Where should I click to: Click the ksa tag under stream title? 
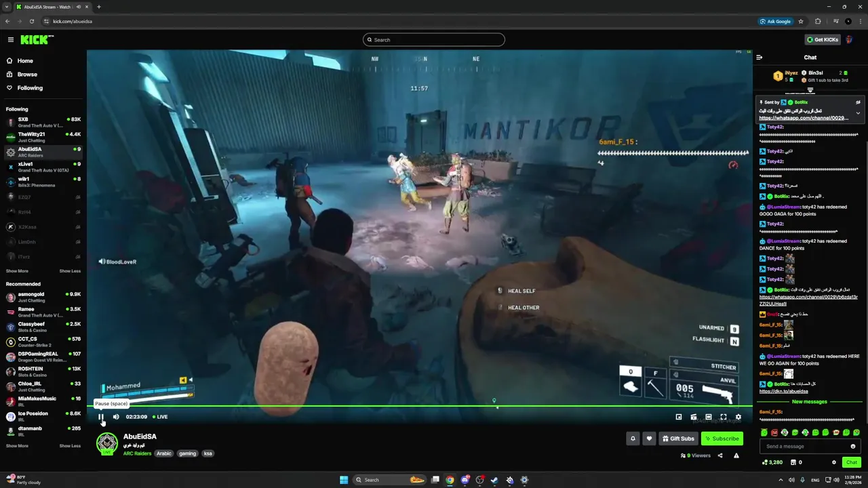point(208,453)
